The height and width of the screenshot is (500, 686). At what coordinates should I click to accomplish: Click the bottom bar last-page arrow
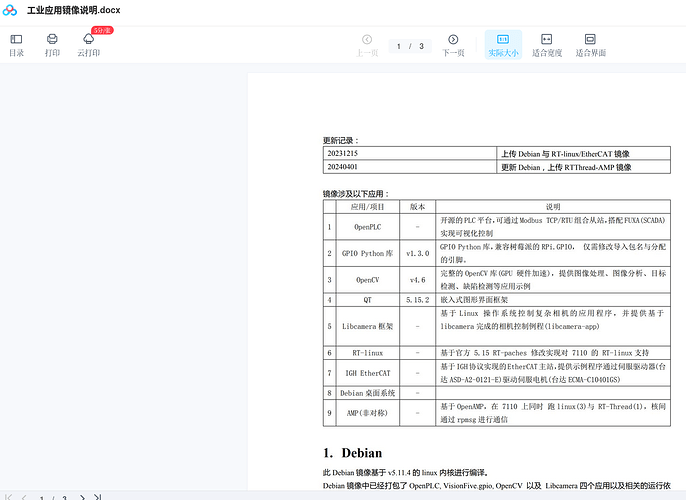pos(98,497)
